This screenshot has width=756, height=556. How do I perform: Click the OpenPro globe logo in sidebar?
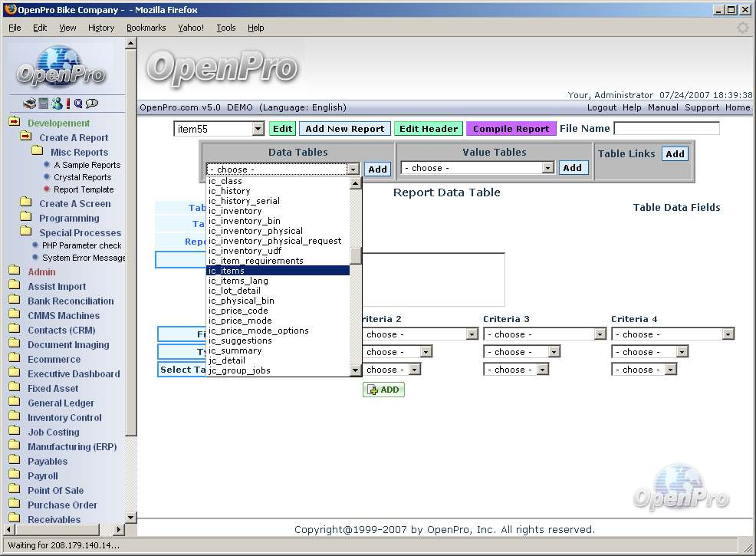coord(61,67)
